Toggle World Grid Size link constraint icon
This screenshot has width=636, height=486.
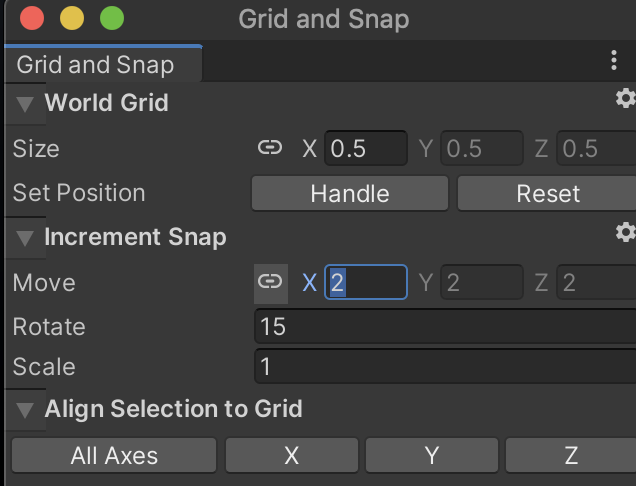point(270,148)
